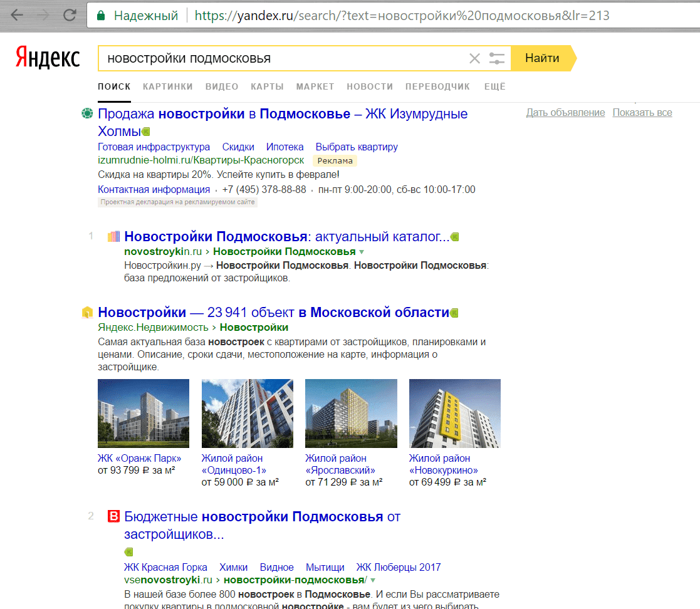Open novostroykin.ru domain link

tap(163, 252)
